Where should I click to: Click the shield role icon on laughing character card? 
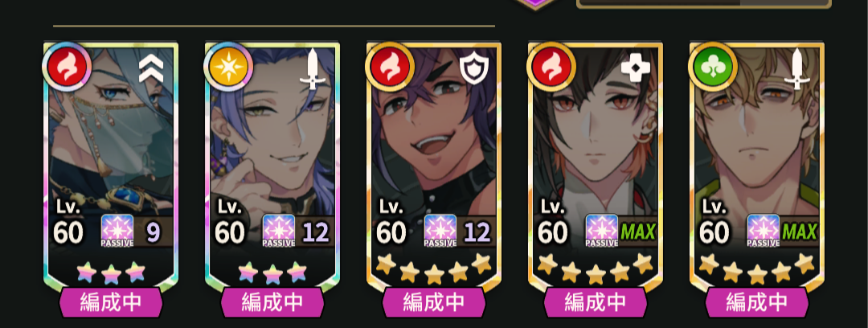(x=474, y=69)
